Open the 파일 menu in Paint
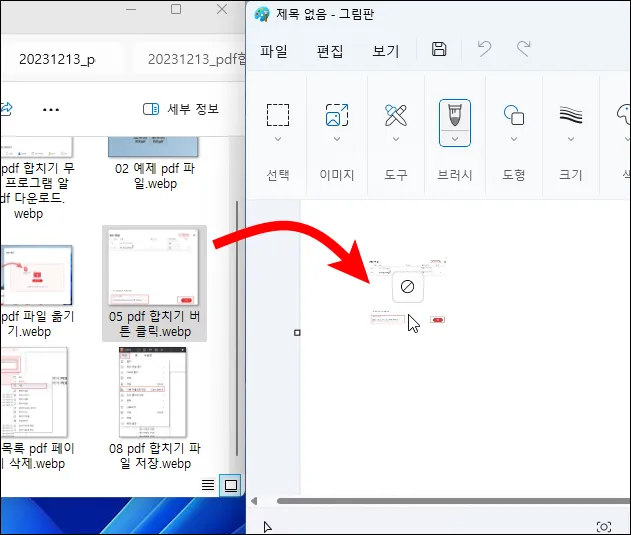 274,51
